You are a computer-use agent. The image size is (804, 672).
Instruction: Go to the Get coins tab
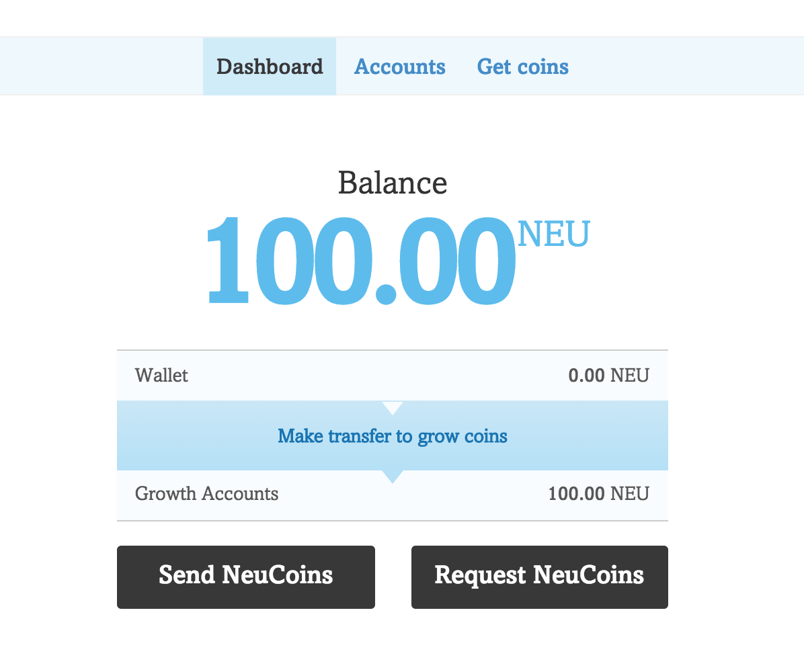tap(522, 67)
